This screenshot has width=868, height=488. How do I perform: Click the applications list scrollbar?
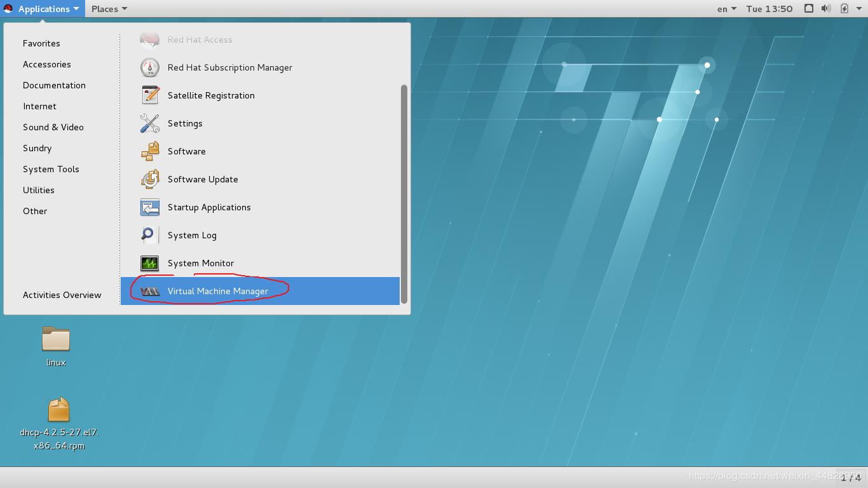403,194
